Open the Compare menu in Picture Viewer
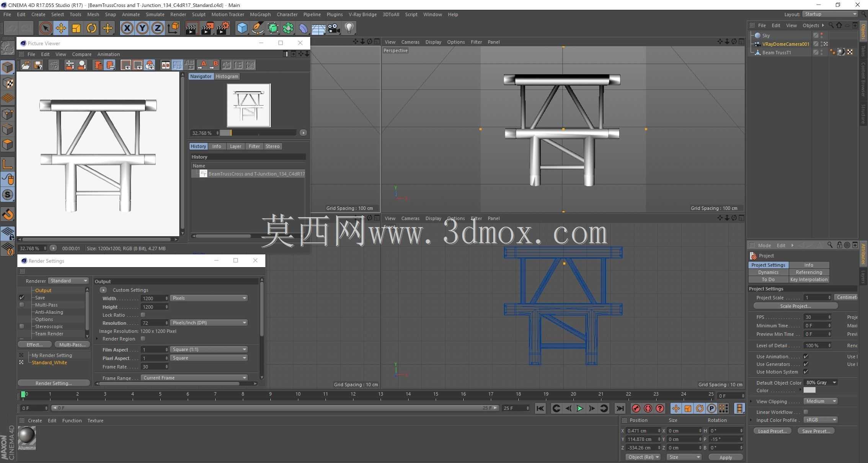This screenshot has width=868, height=463. [82, 54]
